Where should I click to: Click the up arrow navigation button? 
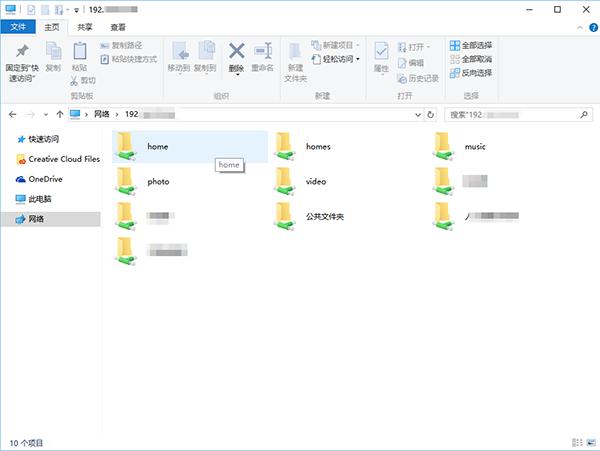click(60, 115)
